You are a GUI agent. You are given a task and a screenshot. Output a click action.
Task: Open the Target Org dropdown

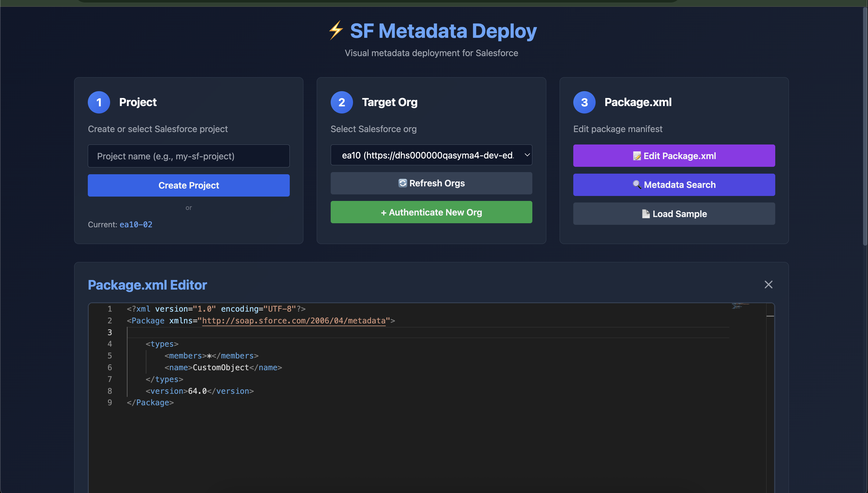point(427,155)
